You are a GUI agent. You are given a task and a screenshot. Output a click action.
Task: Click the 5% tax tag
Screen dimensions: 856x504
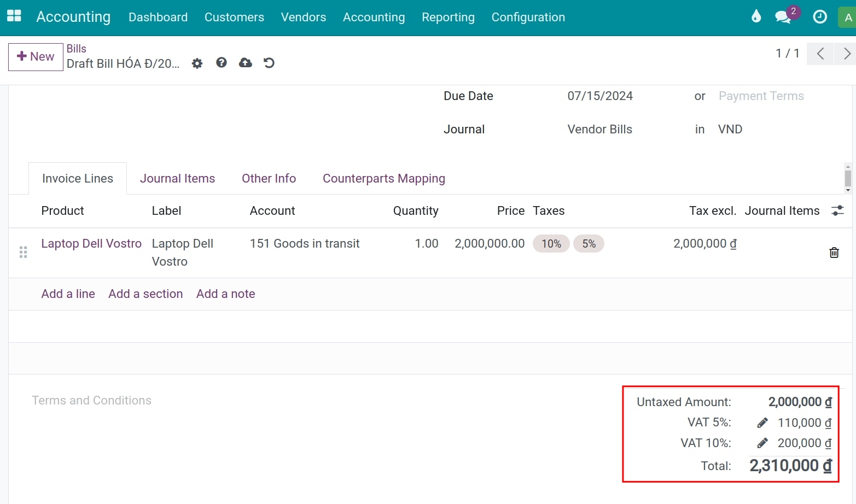point(589,244)
